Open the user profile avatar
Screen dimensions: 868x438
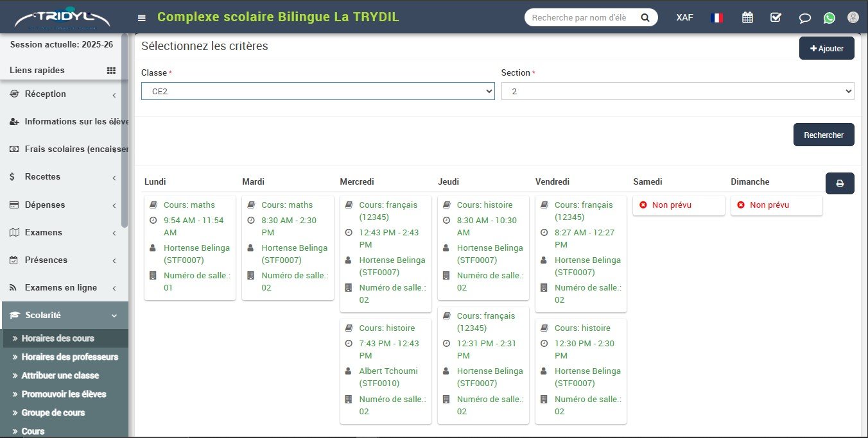(x=853, y=17)
